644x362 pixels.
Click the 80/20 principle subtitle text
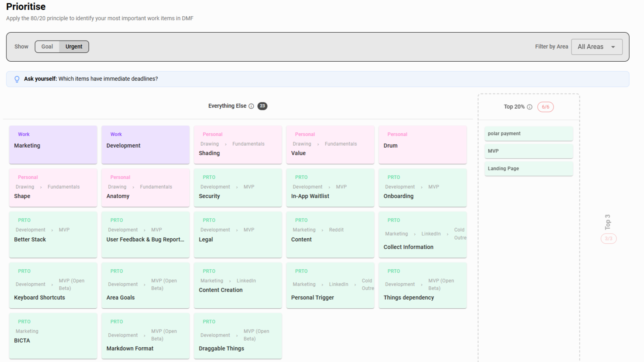pos(100,18)
